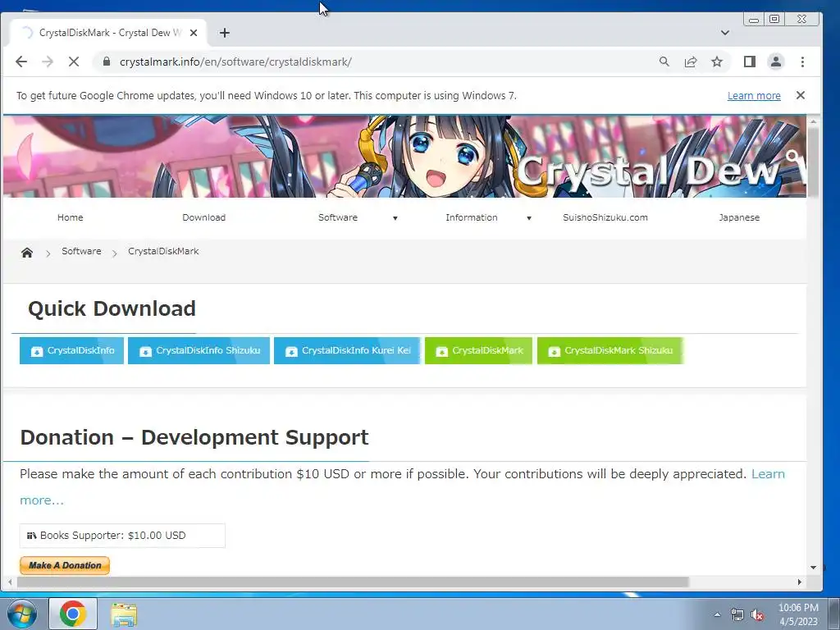Screen dimensions: 840x630
Task: Click the green CrystalDiskMark download button
Action: pyautogui.click(x=478, y=350)
